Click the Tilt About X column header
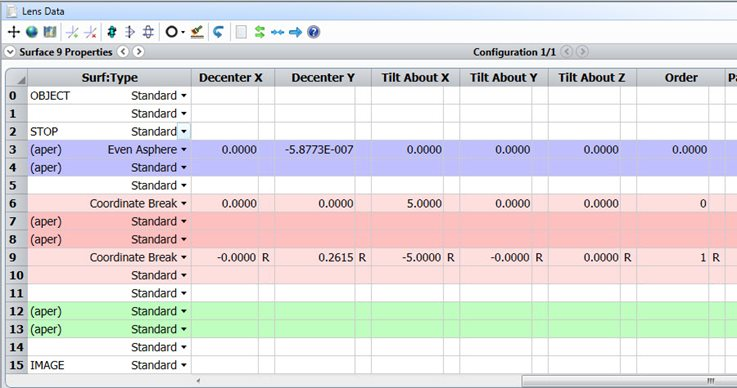Viewport: 737px width, 388px height. click(x=416, y=78)
